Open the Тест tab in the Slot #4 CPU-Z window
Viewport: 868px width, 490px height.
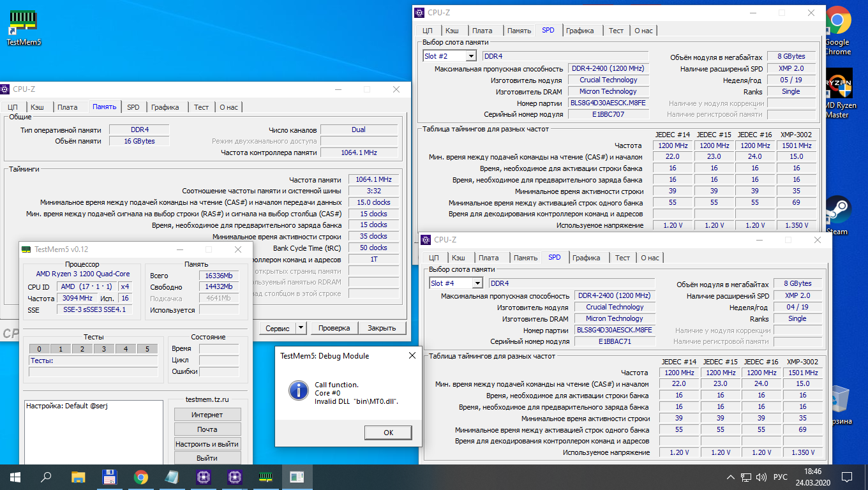[622, 258]
